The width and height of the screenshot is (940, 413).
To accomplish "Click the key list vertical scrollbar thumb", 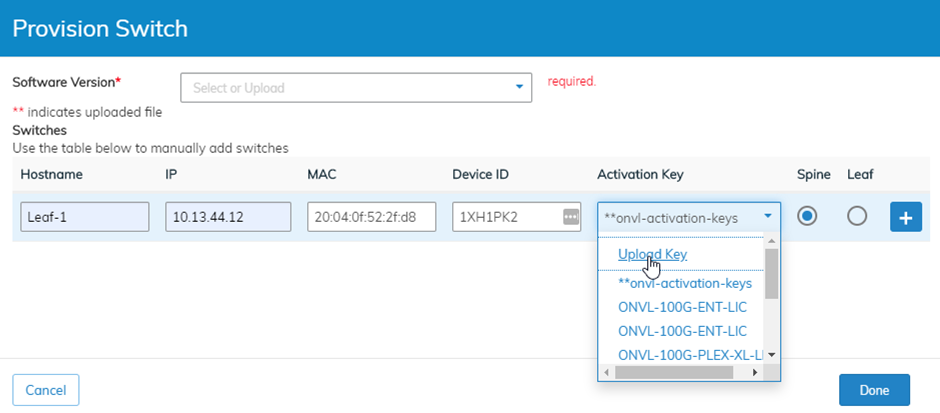I will [x=771, y=274].
